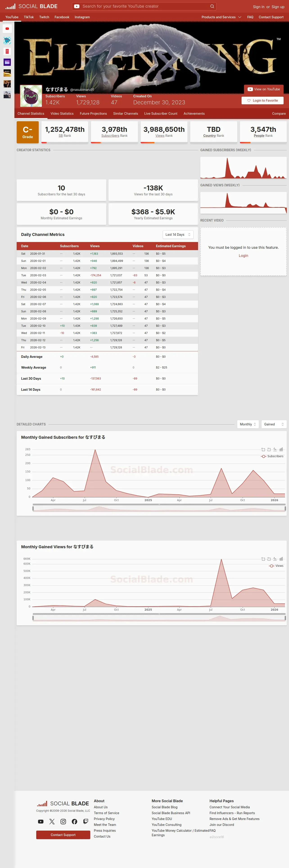Open the Join our Discord footer link
Screen dimensions: 289x868
[x=222, y=825]
